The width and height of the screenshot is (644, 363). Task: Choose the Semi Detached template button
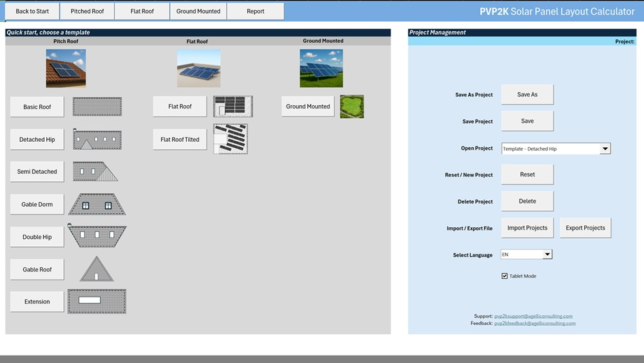[x=37, y=172]
